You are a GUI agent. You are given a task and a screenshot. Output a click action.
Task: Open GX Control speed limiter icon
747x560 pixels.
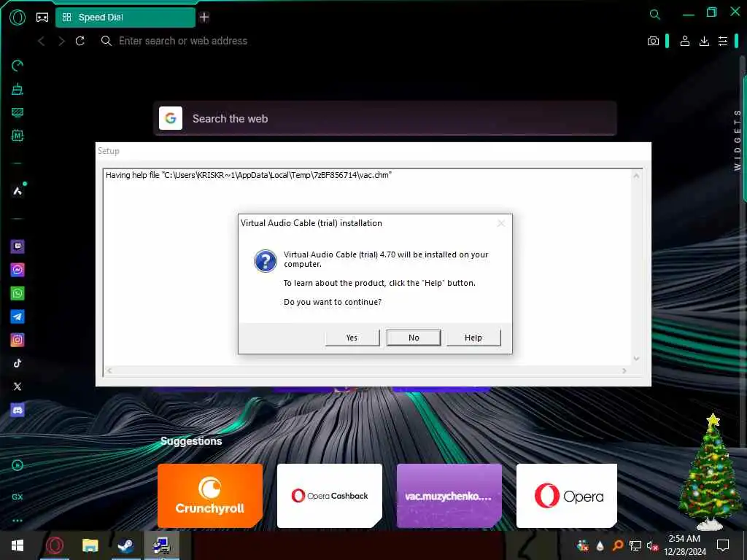click(x=18, y=65)
